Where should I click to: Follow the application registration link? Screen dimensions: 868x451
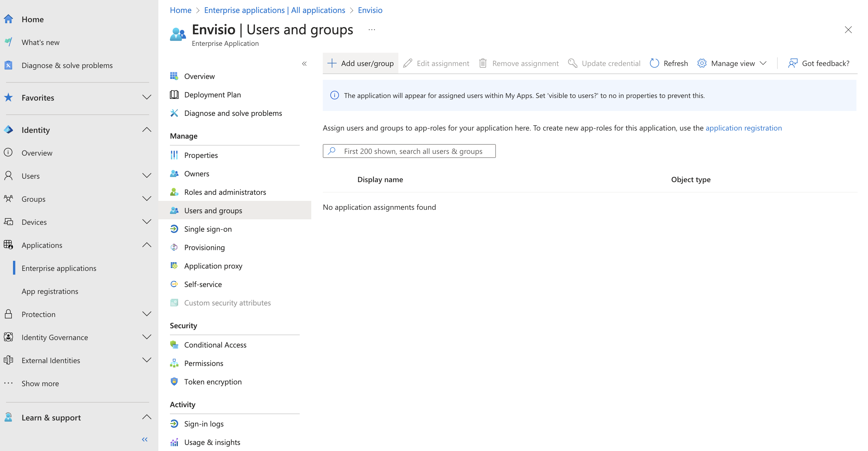[744, 128]
